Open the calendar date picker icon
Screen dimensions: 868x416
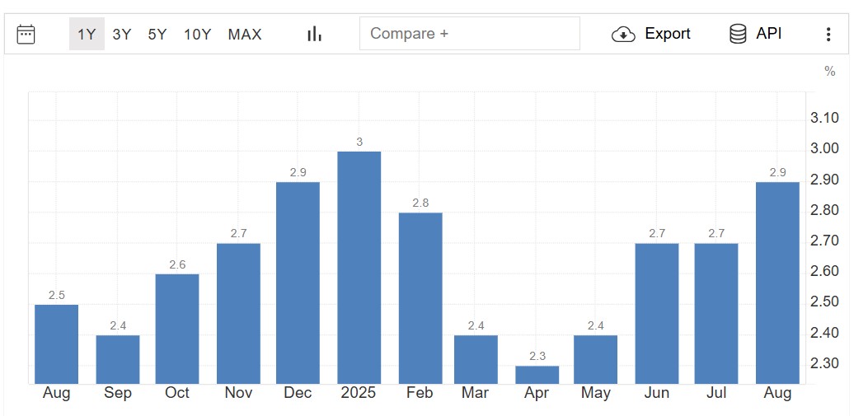(x=26, y=34)
